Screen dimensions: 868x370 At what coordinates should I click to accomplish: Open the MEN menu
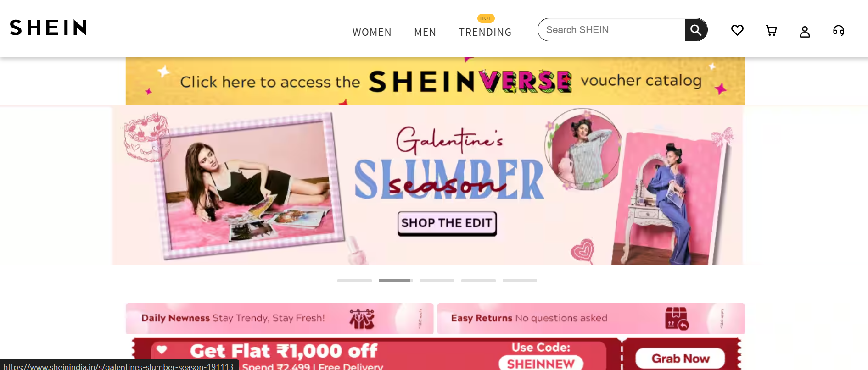pyautogui.click(x=425, y=32)
